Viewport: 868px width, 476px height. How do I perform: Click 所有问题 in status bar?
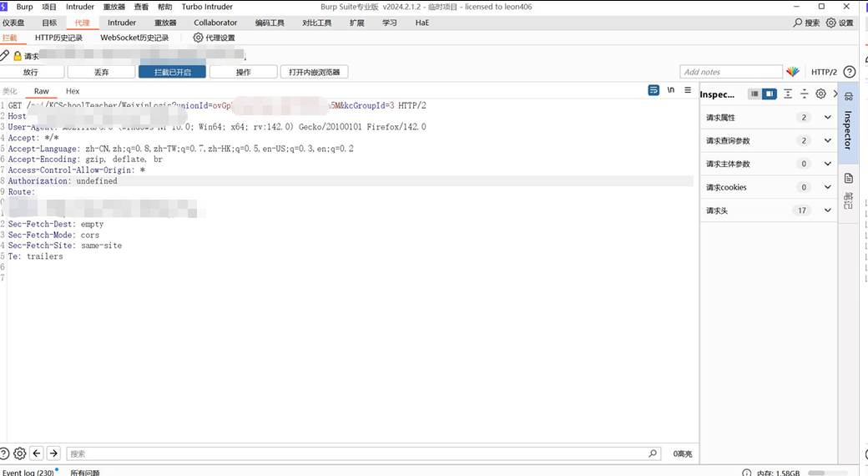tap(85, 473)
